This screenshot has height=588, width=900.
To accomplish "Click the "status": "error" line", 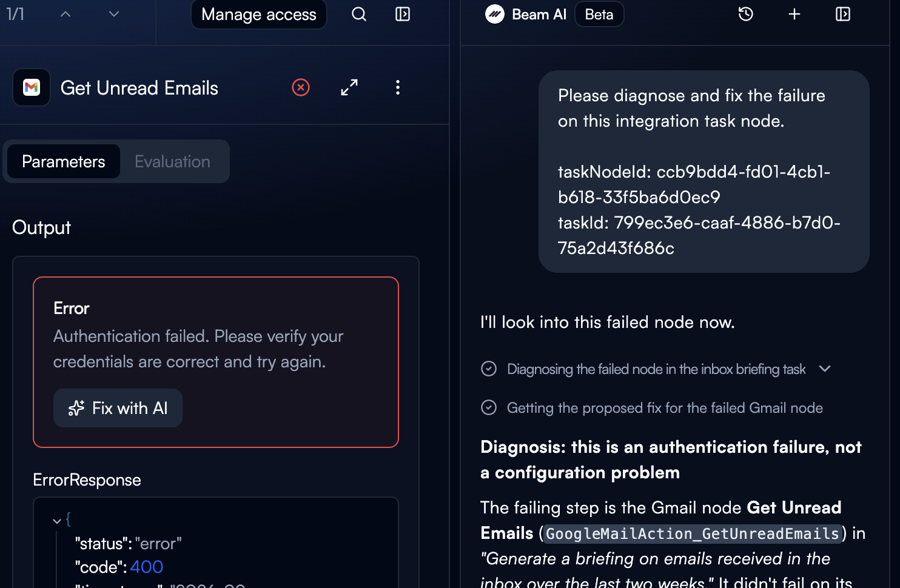I will click(128, 544).
